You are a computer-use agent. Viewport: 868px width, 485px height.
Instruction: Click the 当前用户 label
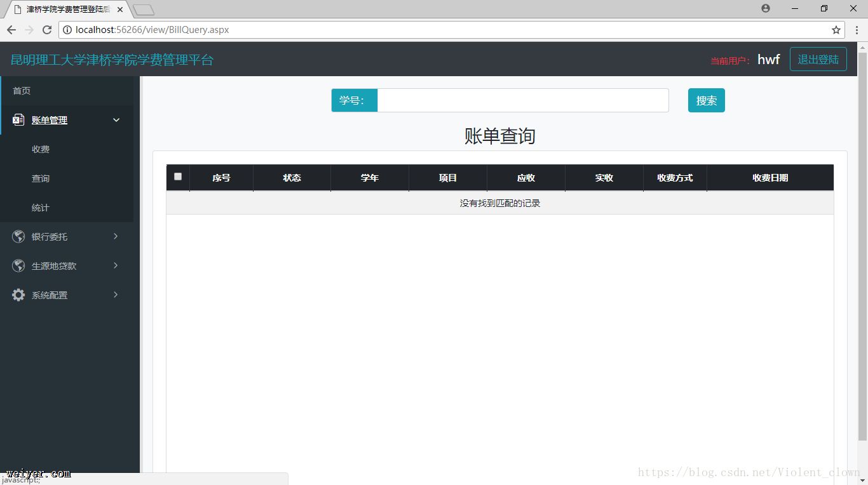730,61
